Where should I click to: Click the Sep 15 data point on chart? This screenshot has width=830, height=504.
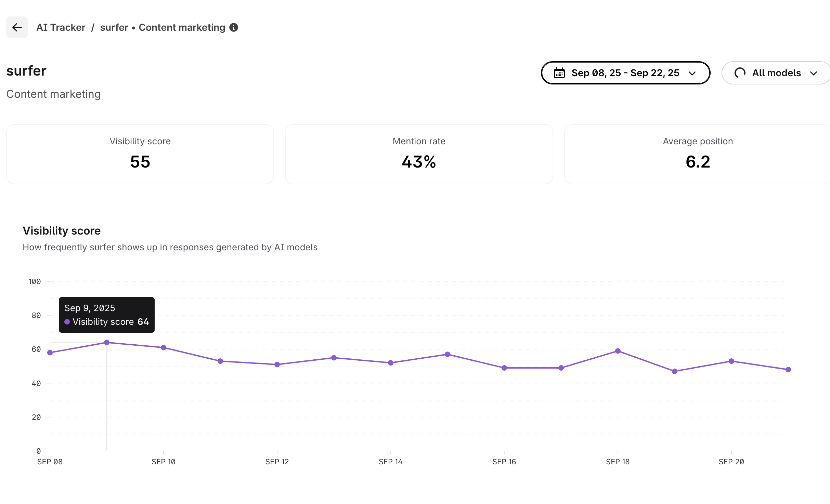448,354
